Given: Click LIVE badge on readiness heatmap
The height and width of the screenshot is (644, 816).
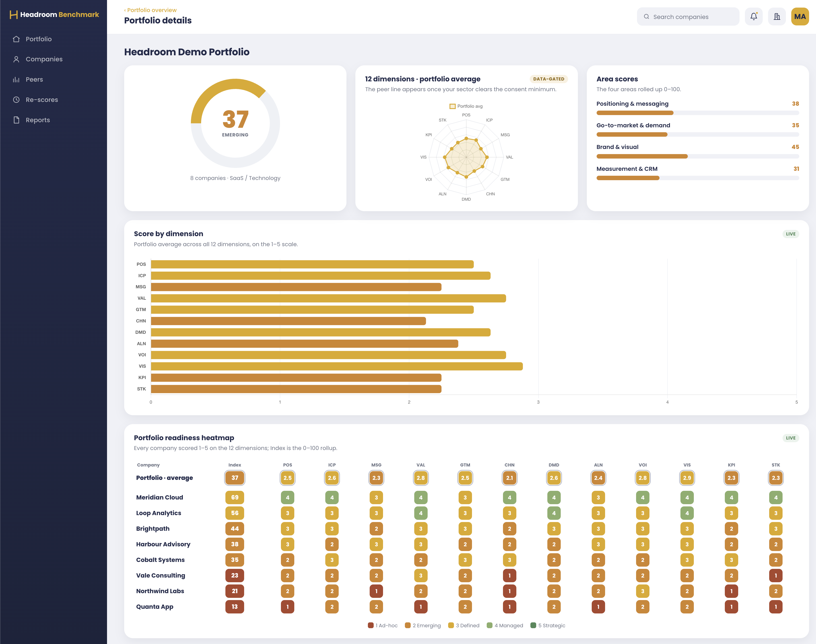Looking at the screenshot, I should point(790,438).
